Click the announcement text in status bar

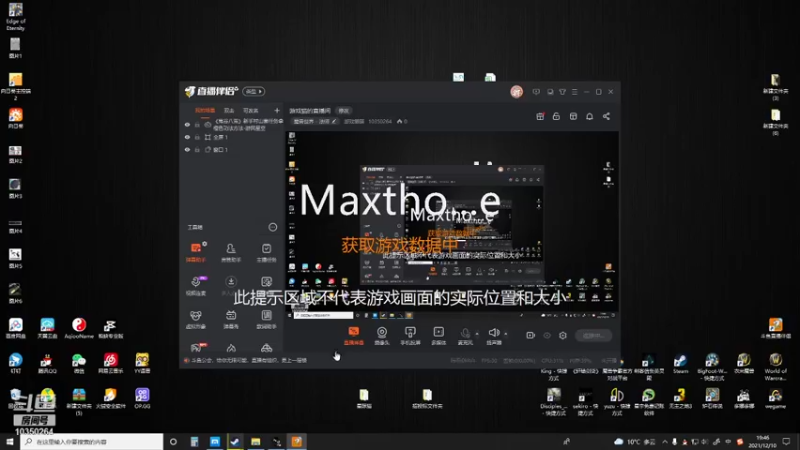[x=249, y=360]
